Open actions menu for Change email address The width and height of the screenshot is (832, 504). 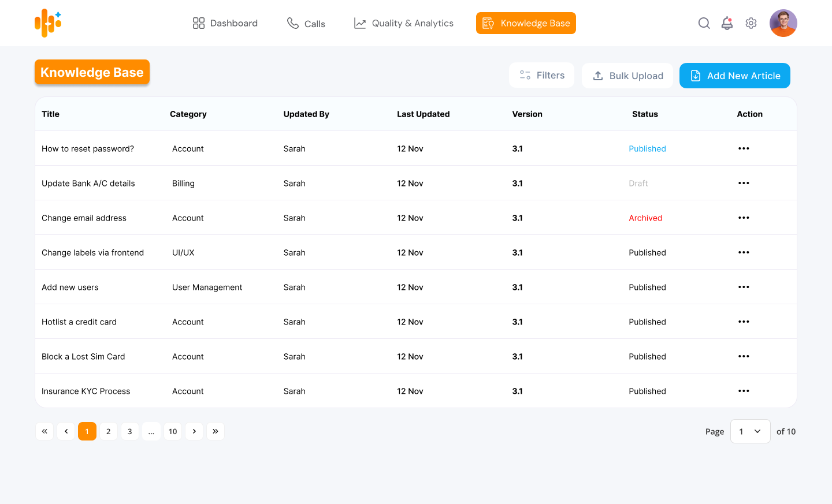coord(744,218)
